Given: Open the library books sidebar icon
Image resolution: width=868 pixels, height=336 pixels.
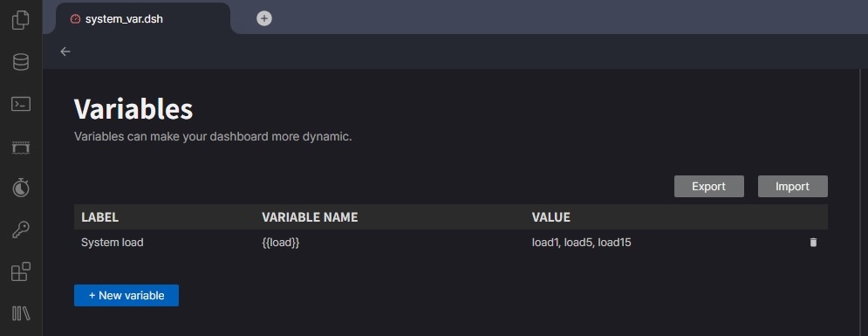Looking at the screenshot, I should [x=20, y=313].
